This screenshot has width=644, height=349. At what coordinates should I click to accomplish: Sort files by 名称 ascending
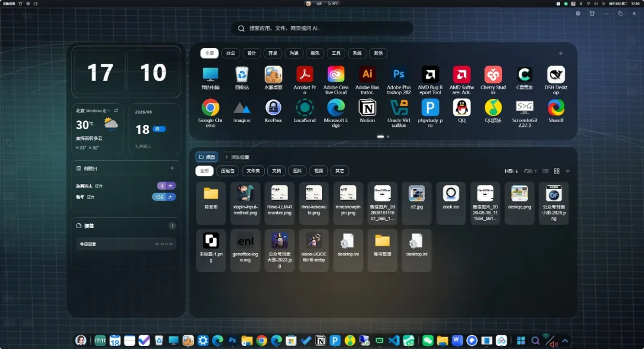pos(530,171)
